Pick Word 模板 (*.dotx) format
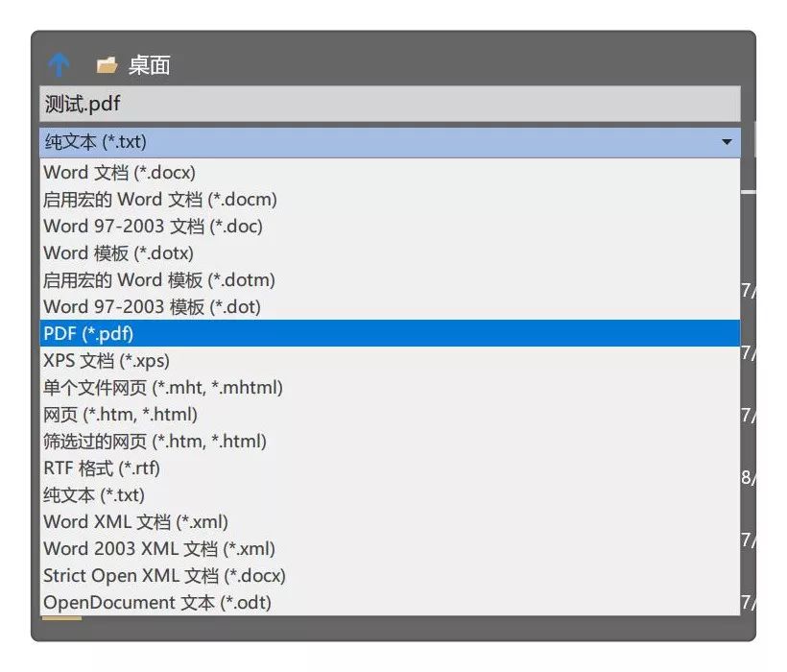The height and width of the screenshot is (672, 787). [390, 253]
